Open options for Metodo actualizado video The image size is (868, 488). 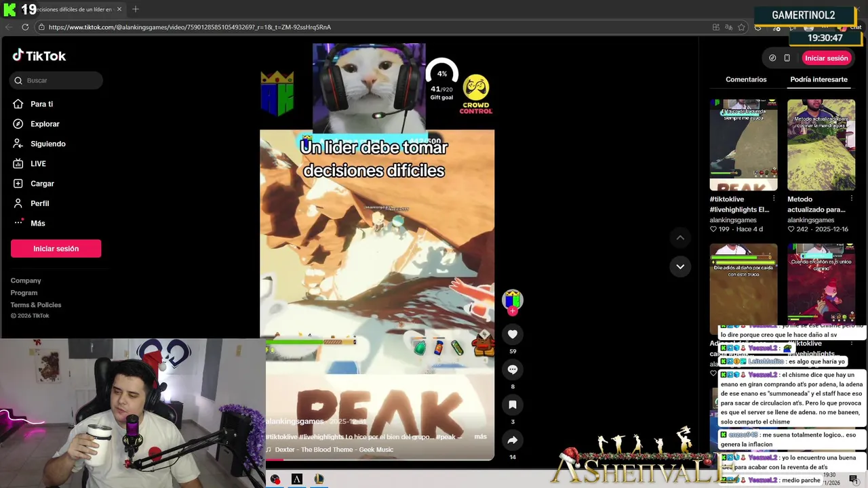(x=852, y=199)
